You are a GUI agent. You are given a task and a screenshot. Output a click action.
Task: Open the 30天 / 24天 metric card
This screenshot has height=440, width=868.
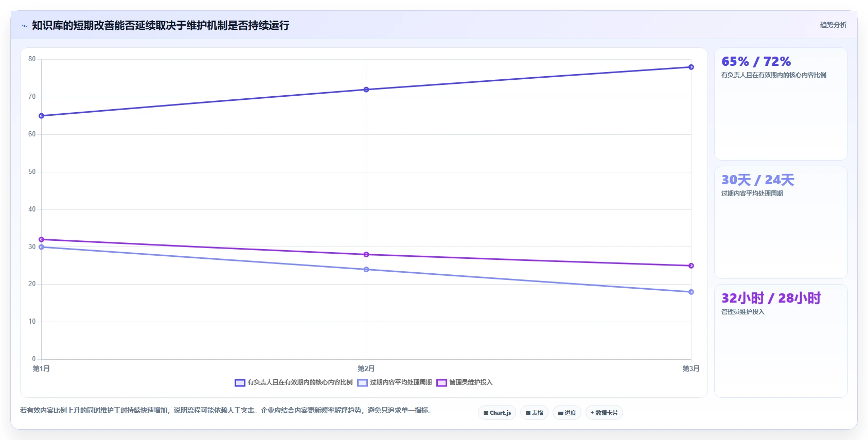[x=781, y=222]
